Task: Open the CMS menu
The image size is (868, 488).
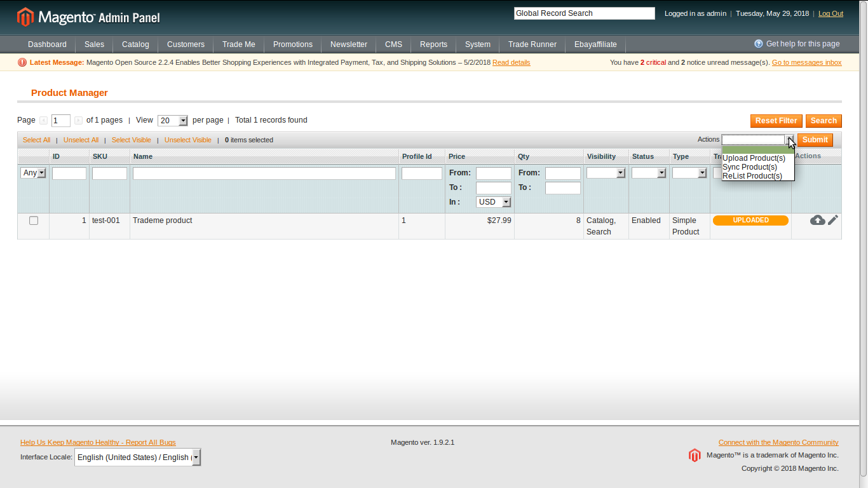Action: [393, 44]
